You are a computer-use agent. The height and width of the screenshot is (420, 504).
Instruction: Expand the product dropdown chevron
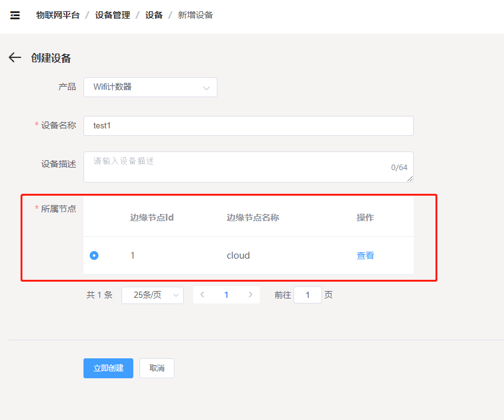click(x=207, y=88)
